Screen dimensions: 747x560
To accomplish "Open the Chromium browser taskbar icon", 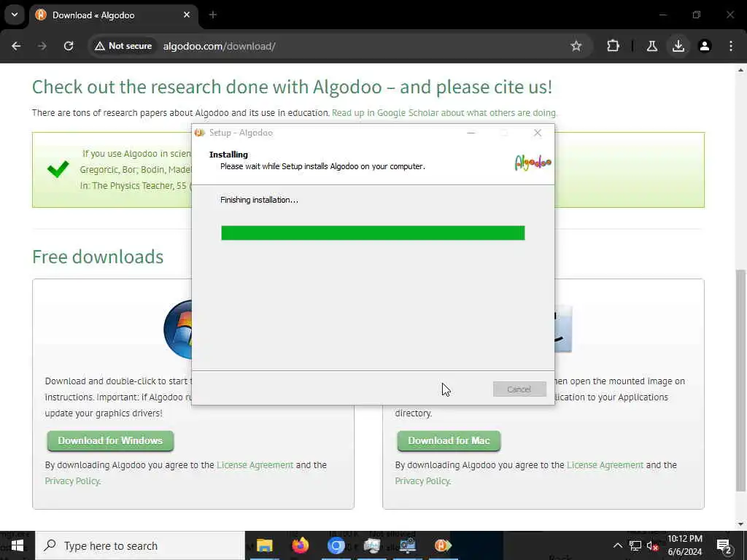I will click(x=336, y=545).
